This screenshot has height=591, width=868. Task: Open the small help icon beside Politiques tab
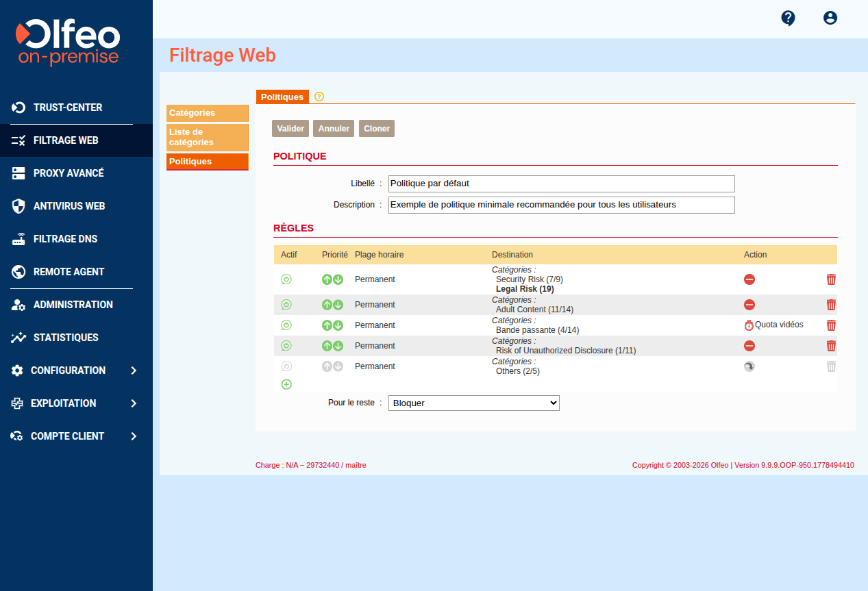pyautogui.click(x=319, y=97)
